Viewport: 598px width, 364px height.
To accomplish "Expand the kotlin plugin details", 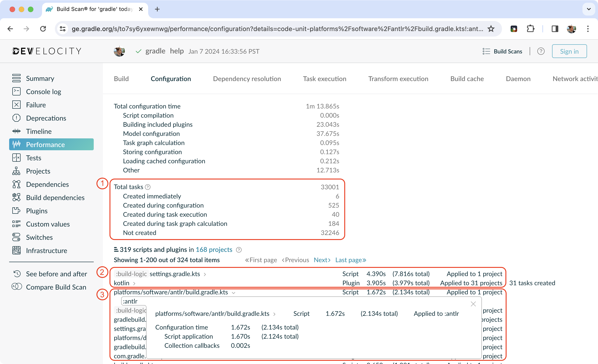I will click(x=134, y=283).
